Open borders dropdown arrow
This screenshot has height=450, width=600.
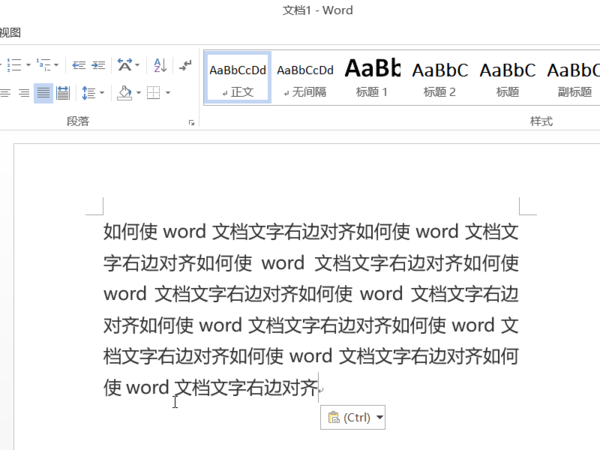[168, 93]
